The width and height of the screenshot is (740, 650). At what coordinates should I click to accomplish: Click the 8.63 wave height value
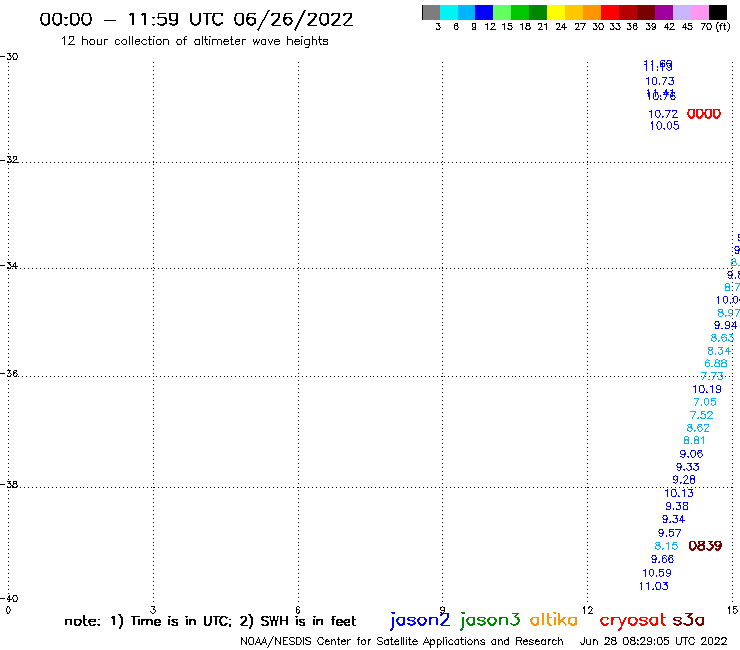pos(722,338)
